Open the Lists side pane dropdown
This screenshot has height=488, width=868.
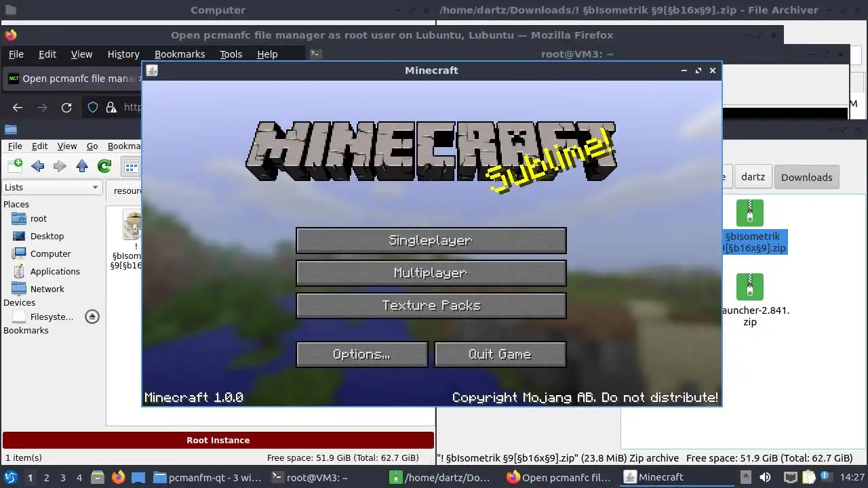pyautogui.click(x=52, y=188)
